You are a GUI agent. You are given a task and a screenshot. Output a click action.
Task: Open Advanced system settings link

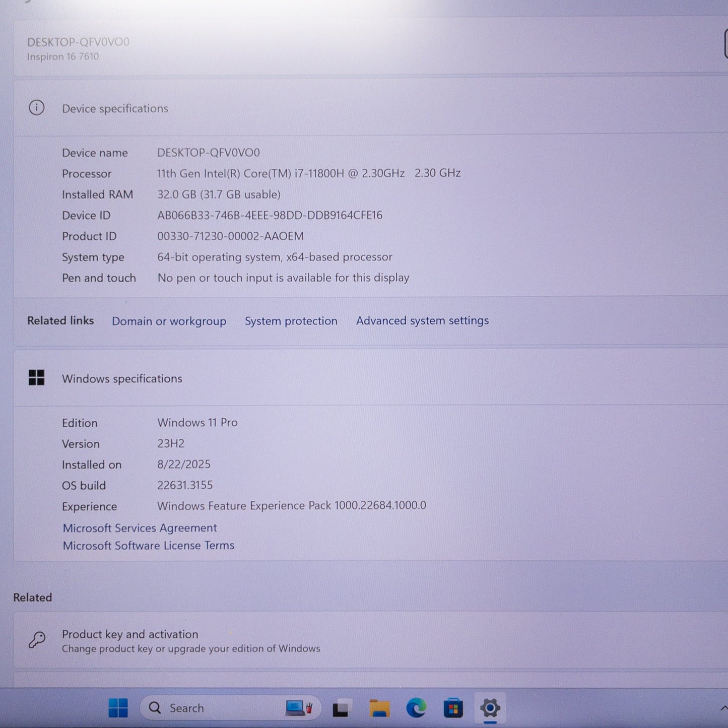(x=422, y=321)
